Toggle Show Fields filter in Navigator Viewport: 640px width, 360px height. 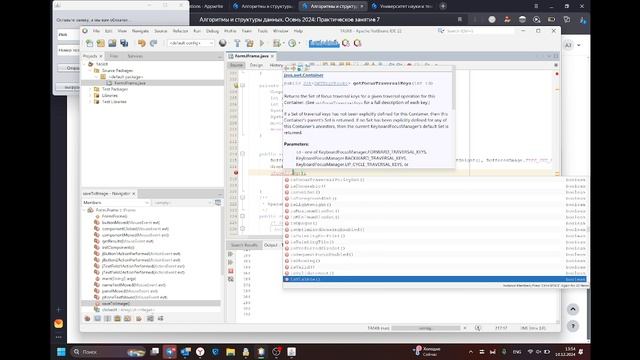(98, 318)
